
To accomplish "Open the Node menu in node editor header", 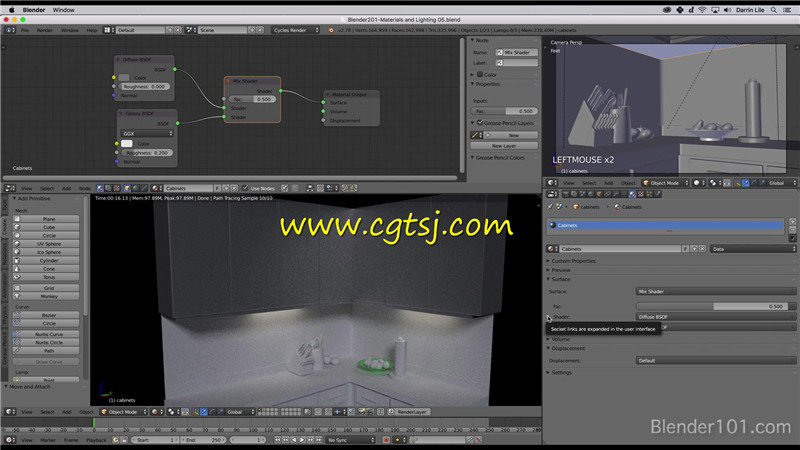I will click(x=84, y=188).
